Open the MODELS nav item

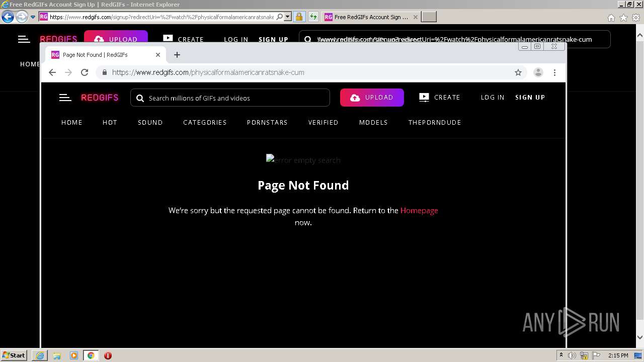(x=373, y=122)
